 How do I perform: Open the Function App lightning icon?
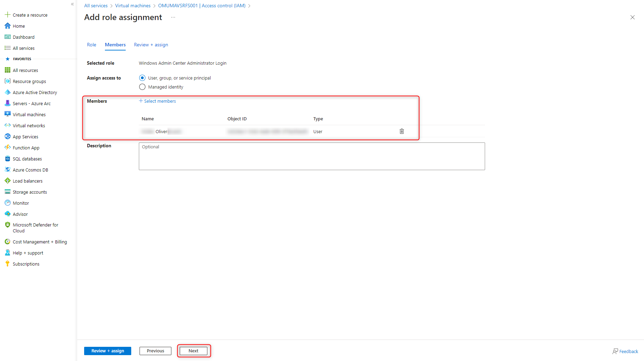coord(7,147)
